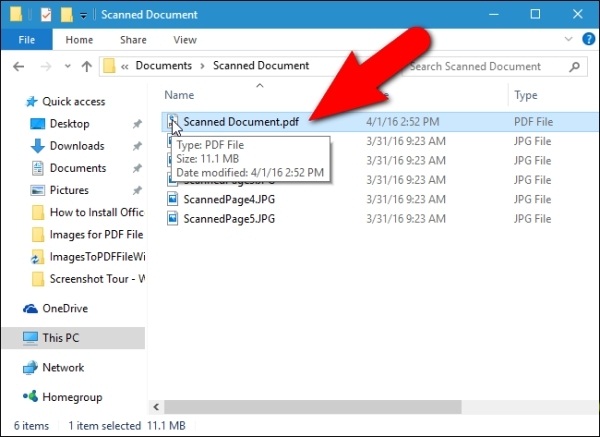Go back with the Back arrow

[x=19, y=66]
